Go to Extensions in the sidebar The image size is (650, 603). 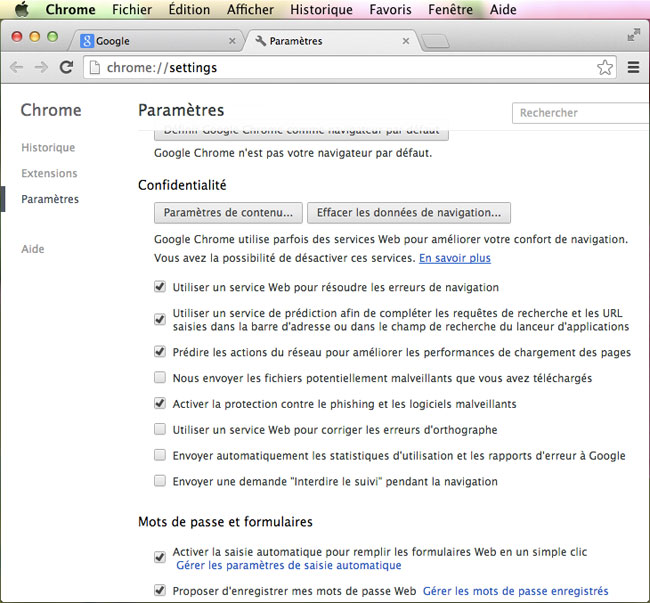[49, 173]
